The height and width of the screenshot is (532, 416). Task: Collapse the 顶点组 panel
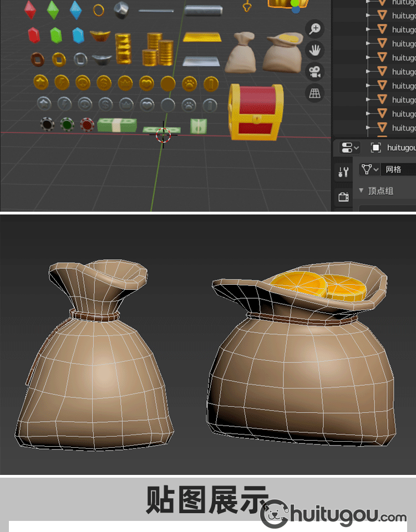click(361, 191)
